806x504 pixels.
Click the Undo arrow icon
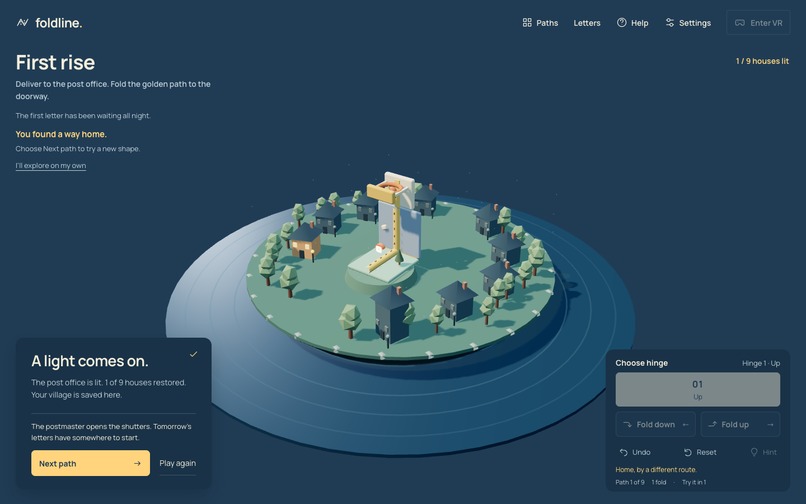[624, 453]
